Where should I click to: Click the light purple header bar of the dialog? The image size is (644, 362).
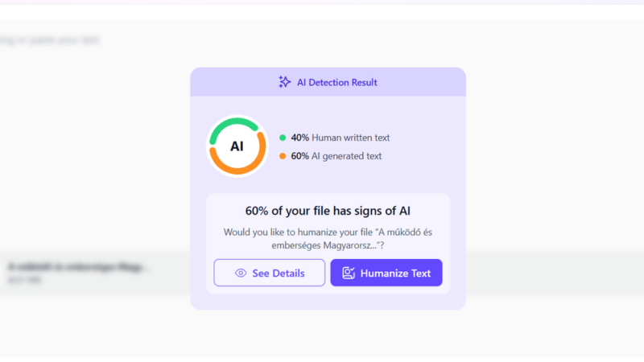tap(419, 82)
